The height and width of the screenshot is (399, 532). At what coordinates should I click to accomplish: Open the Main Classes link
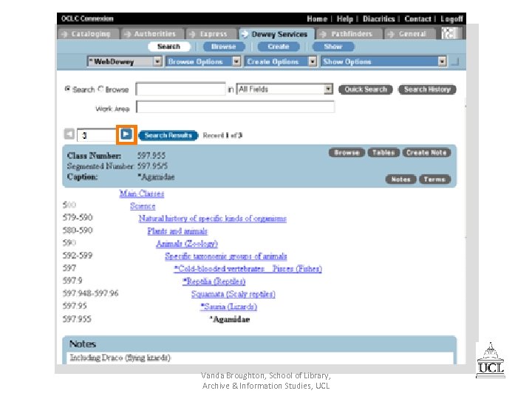142,194
